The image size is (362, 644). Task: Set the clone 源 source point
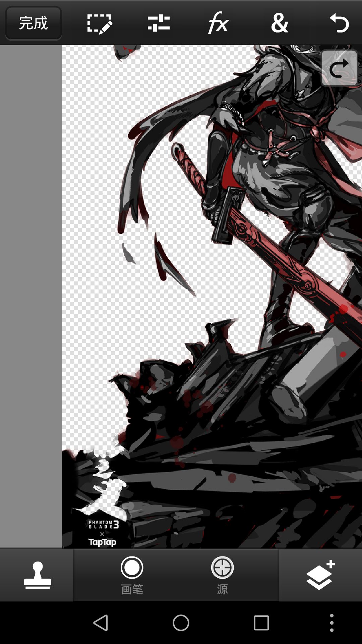222,575
